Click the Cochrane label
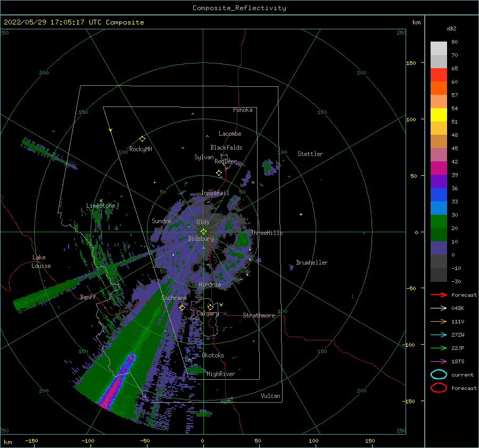479x448 pixels. coord(174,298)
